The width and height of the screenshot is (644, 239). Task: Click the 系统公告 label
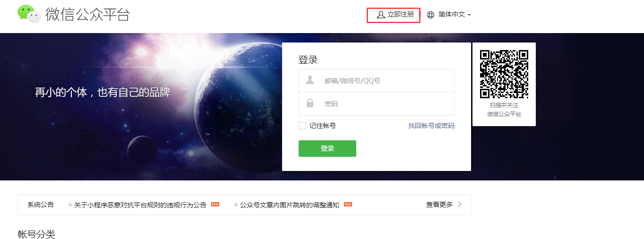click(41, 205)
